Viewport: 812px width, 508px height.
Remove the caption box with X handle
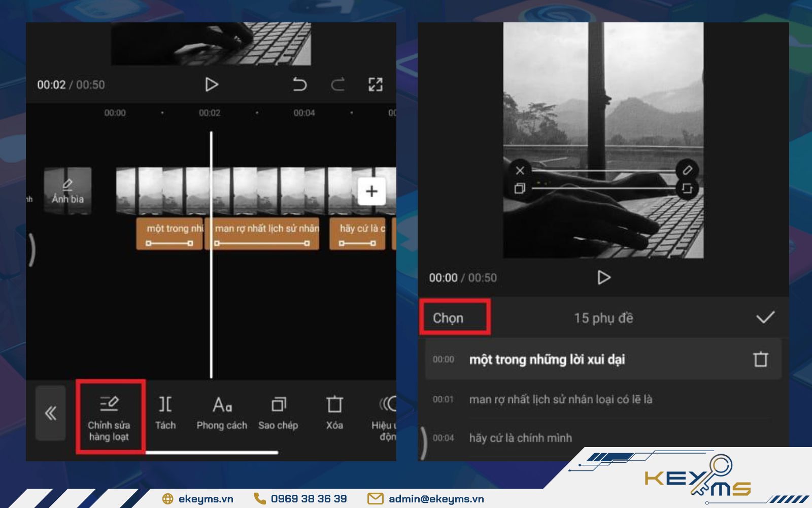[x=520, y=170]
